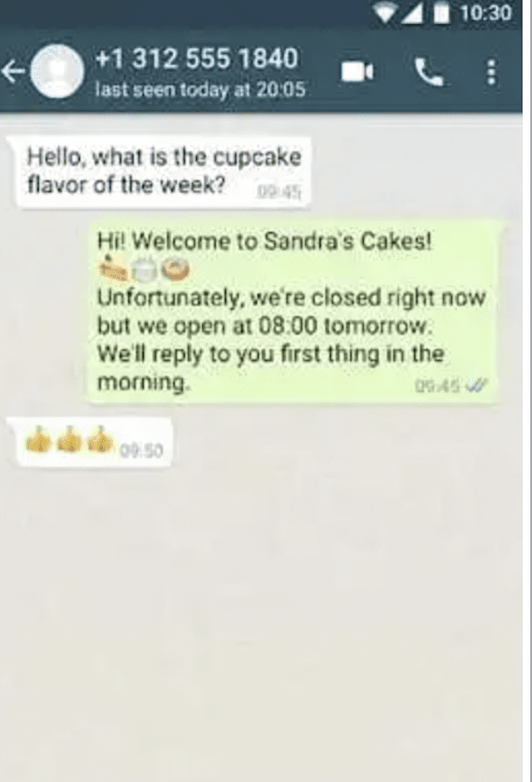Open the contact profile picture
This screenshot has height=782, width=532.
click(57, 72)
